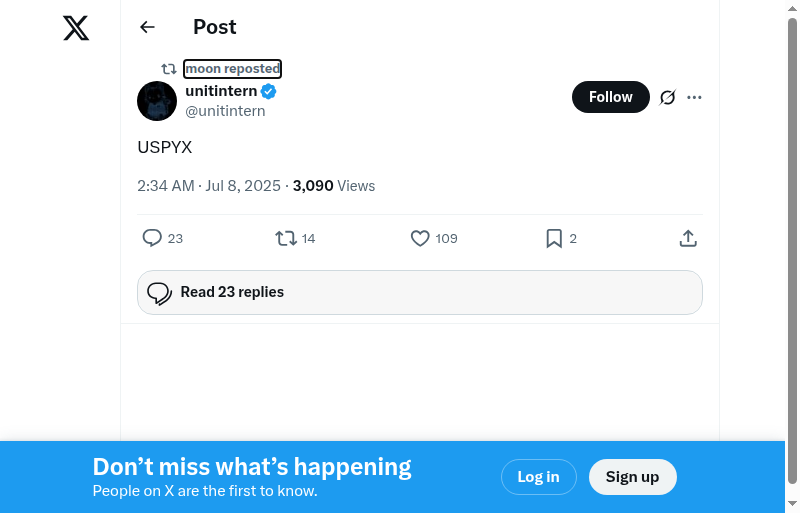This screenshot has width=800, height=513.
Task: Click the Sign up button
Action: tap(632, 477)
